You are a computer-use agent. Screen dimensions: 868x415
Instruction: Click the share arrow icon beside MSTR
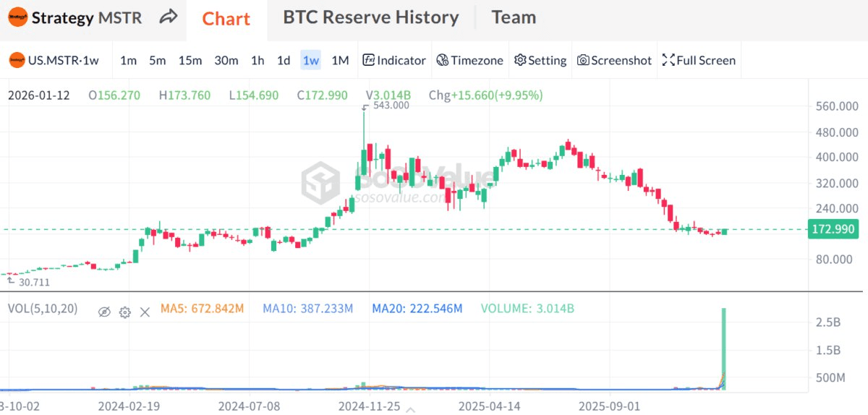(x=169, y=17)
